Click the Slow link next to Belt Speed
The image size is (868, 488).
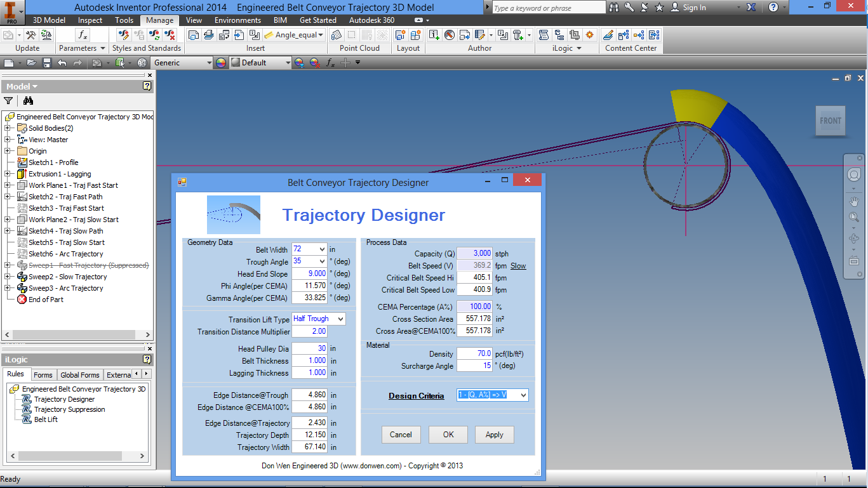click(518, 266)
